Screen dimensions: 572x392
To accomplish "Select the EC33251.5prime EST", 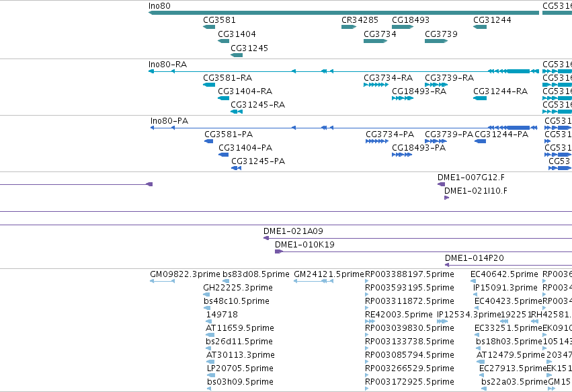I will [477, 335].
